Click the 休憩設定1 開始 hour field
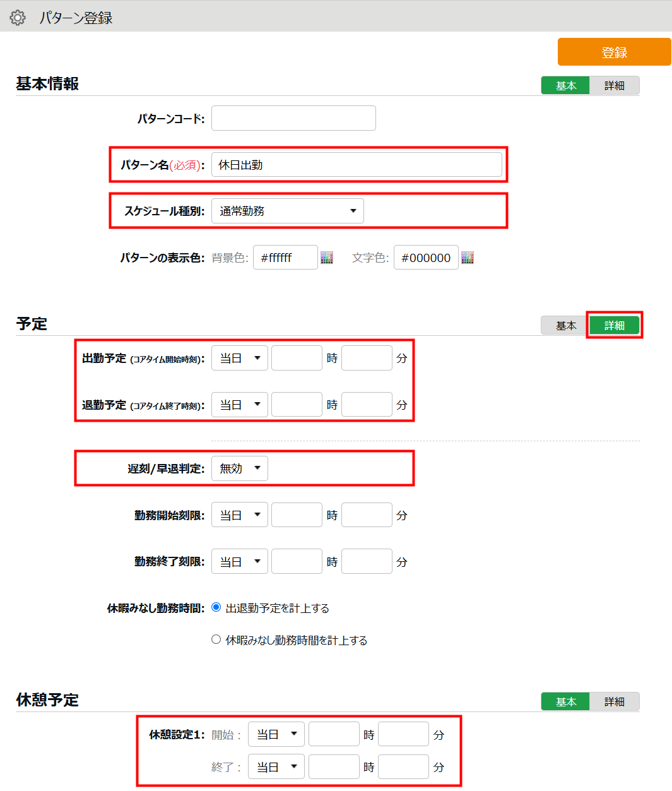Image resolution: width=672 pixels, height=791 pixels. tap(334, 734)
